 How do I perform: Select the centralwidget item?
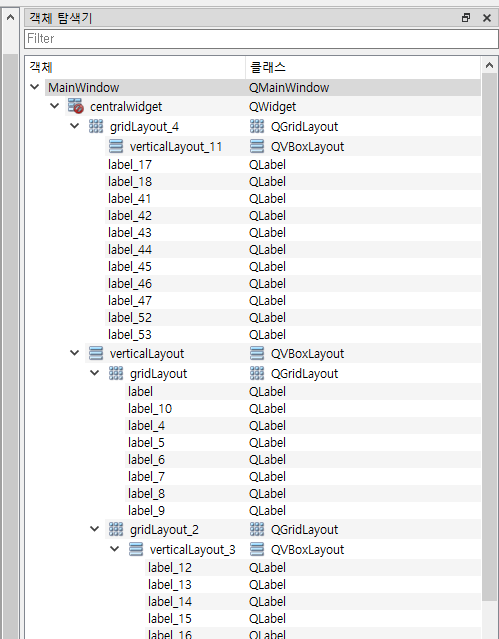click(126, 107)
